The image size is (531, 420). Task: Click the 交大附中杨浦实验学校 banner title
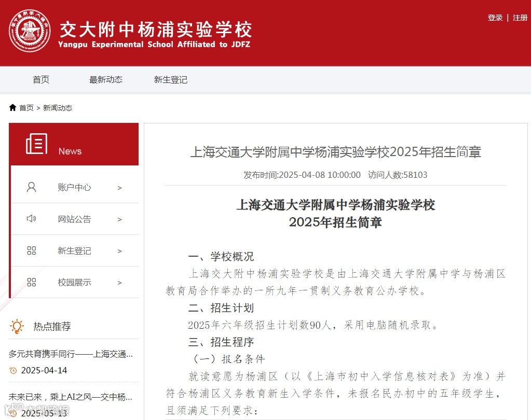[x=156, y=29]
